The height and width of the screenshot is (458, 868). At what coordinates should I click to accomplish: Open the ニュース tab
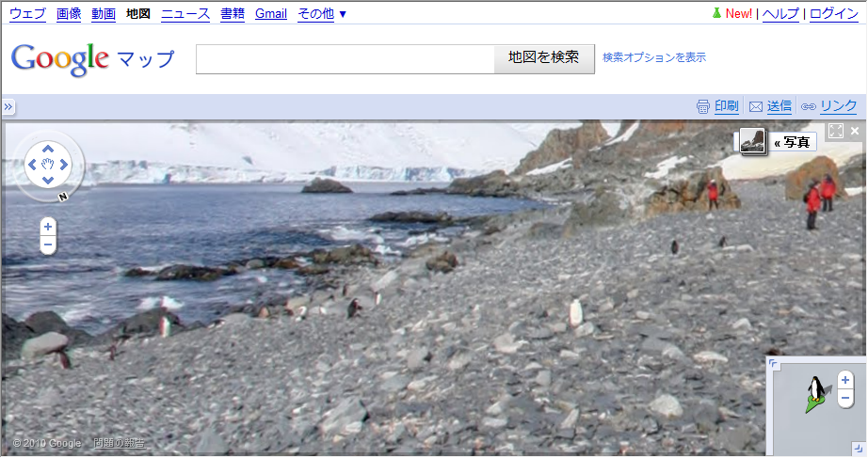click(185, 14)
